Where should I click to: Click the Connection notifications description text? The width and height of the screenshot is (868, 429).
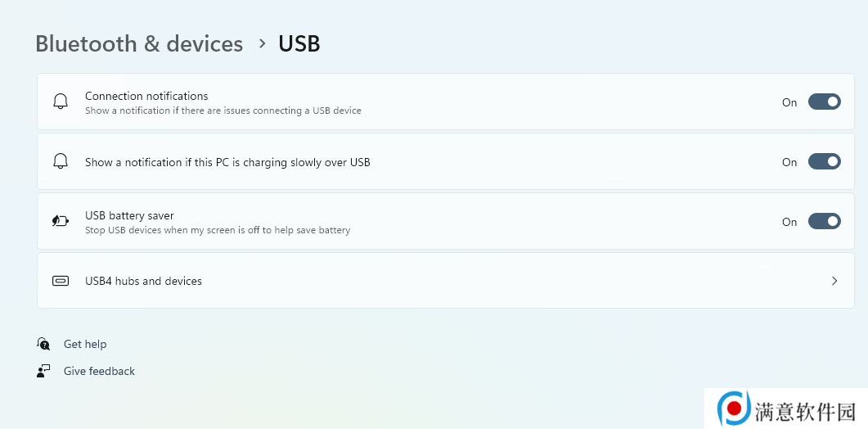(223, 111)
